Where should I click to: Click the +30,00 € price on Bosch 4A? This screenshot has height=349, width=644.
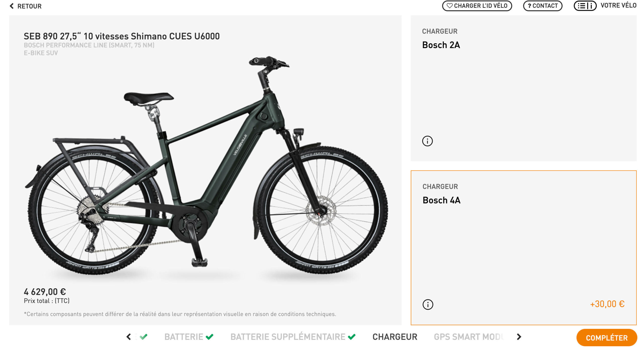(x=607, y=304)
